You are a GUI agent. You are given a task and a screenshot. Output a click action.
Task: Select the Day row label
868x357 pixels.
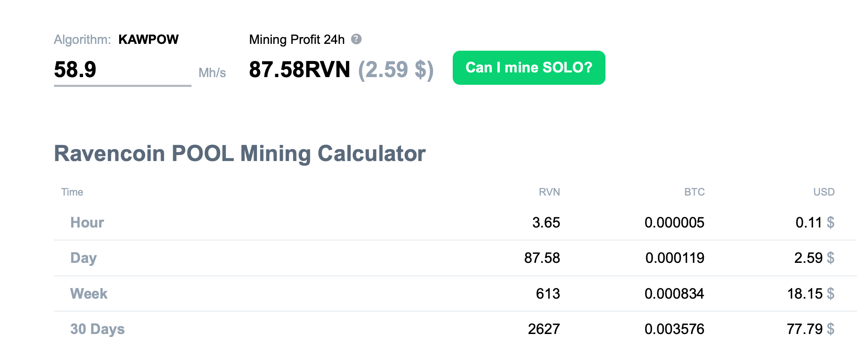(x=83, y=258)
